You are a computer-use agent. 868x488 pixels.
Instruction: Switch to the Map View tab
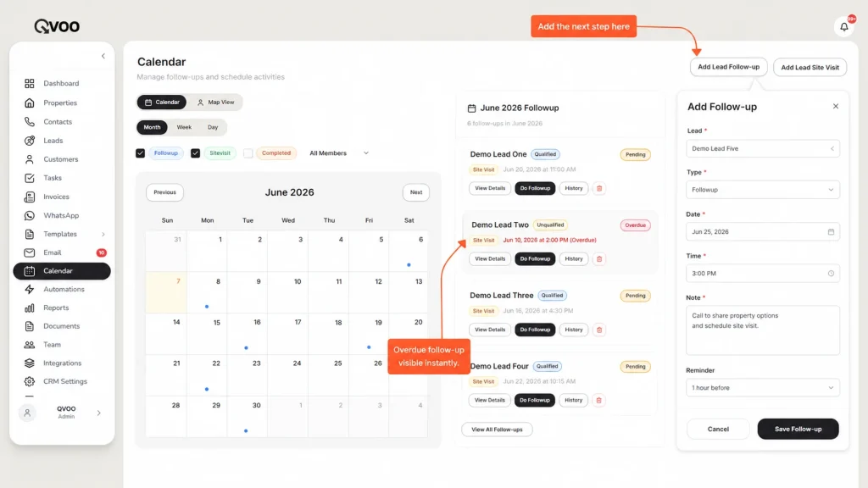[x=216, y=103]
